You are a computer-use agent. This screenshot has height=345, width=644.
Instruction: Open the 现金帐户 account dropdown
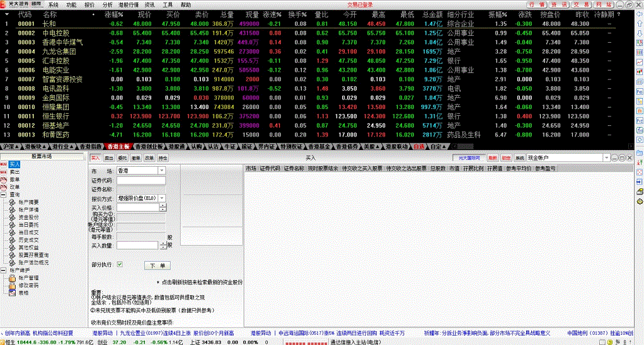click(x=607, y=158)
